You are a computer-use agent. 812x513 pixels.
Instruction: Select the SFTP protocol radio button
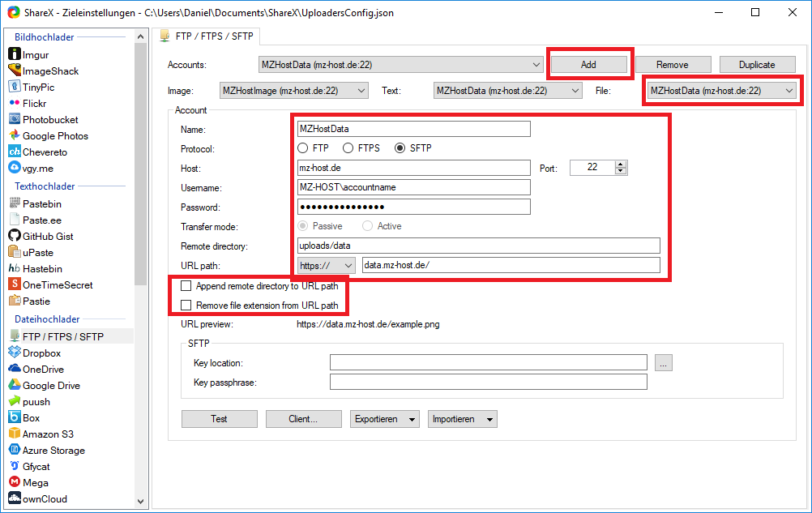400,148
